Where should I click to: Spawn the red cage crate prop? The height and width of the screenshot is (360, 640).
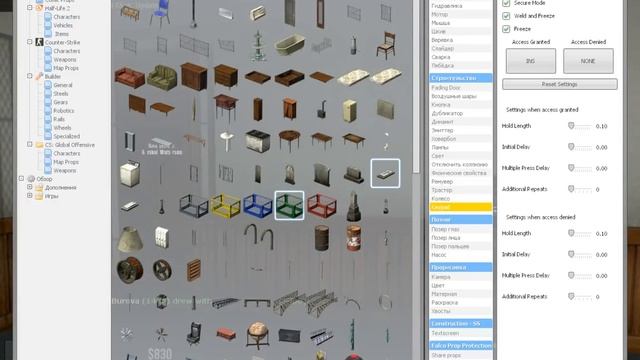(322, 206)
